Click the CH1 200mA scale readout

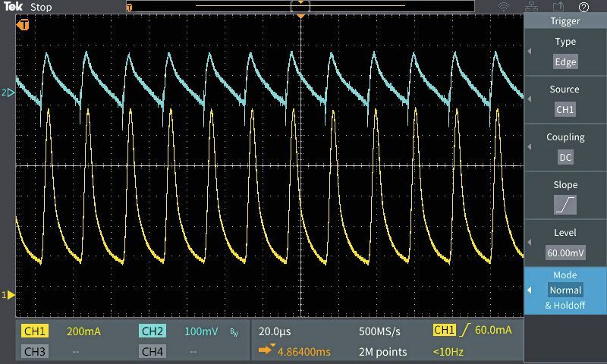pyautogui.click(x=83, y=331)
